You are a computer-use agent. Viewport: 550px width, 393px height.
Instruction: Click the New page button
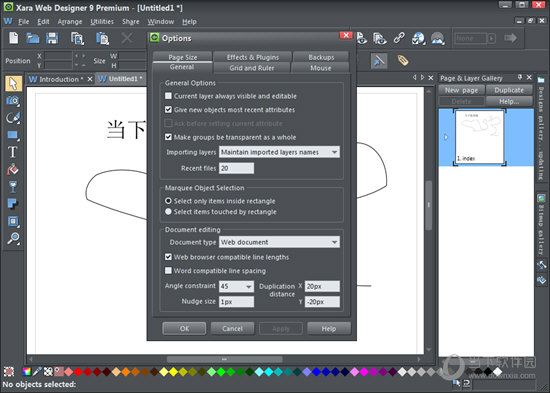point(461,90)
